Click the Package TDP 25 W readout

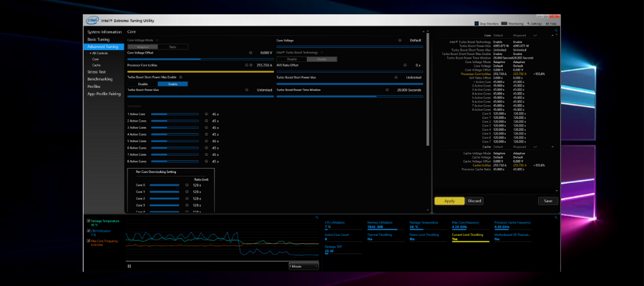343,249
